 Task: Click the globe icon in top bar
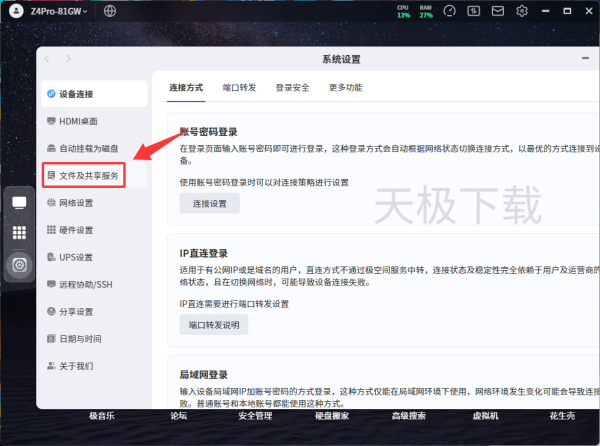coord(109,11)
